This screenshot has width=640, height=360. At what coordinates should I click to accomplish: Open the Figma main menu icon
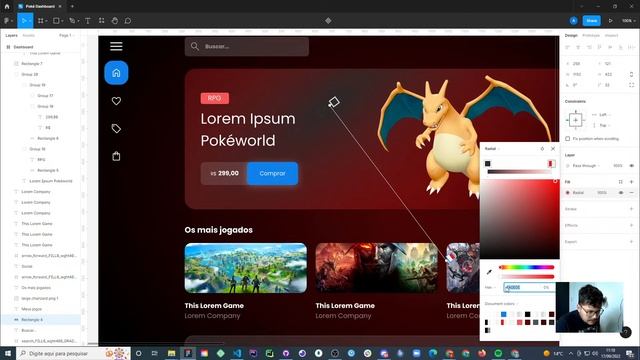click(7, 20)
